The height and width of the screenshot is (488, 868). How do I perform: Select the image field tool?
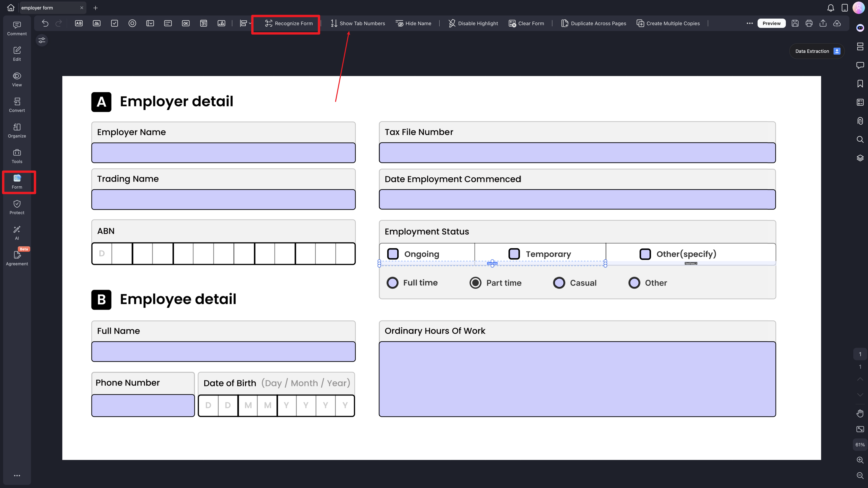[x=97, y=23]
